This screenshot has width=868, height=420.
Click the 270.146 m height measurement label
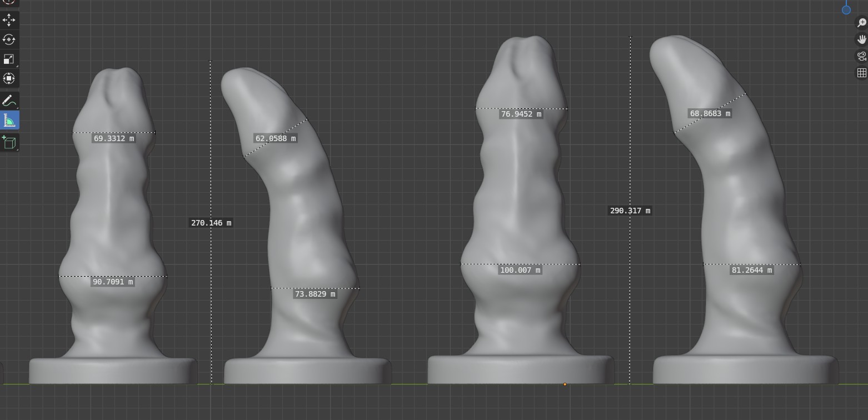[x=211, y=223]
